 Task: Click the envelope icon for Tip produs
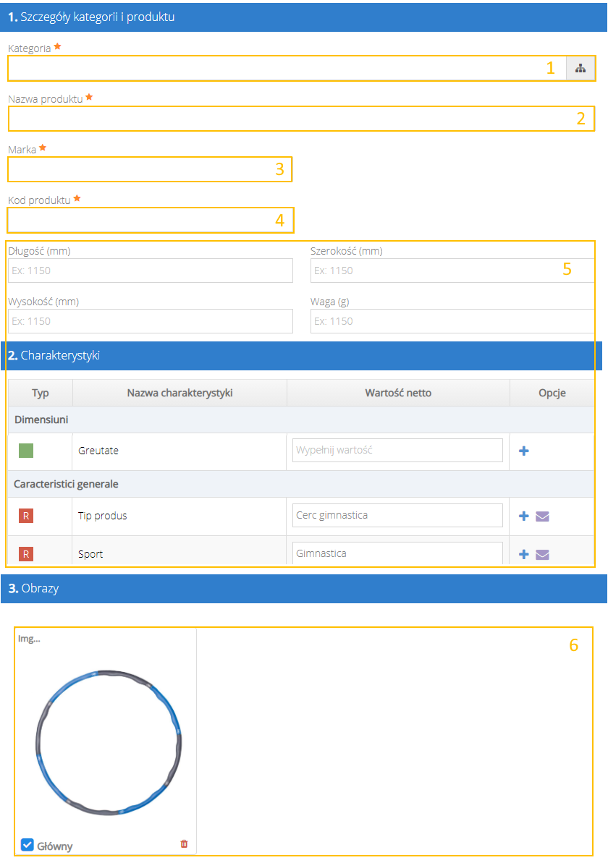(542, 516)
